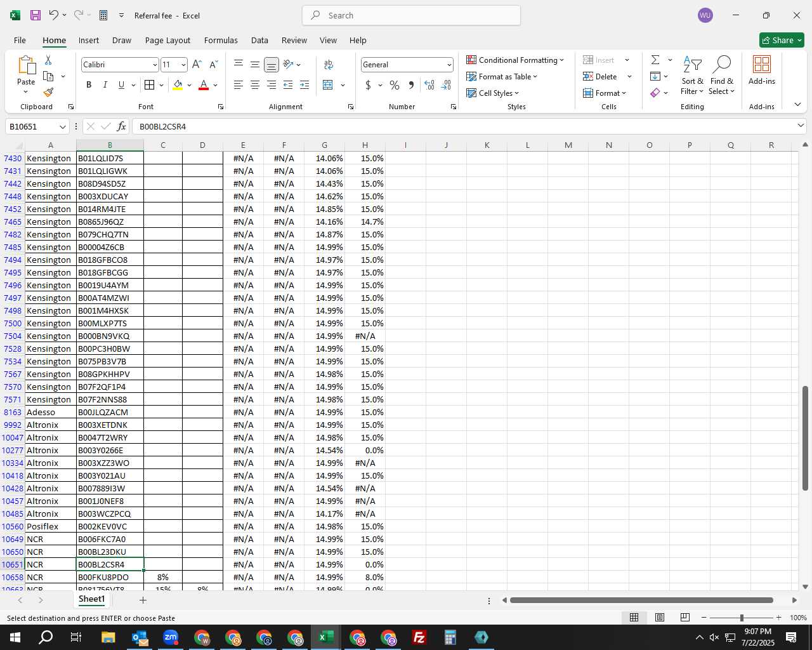Collapse the ribbon with the chevron
This screenshot has height=650, width=812.
tap(797, 105)
